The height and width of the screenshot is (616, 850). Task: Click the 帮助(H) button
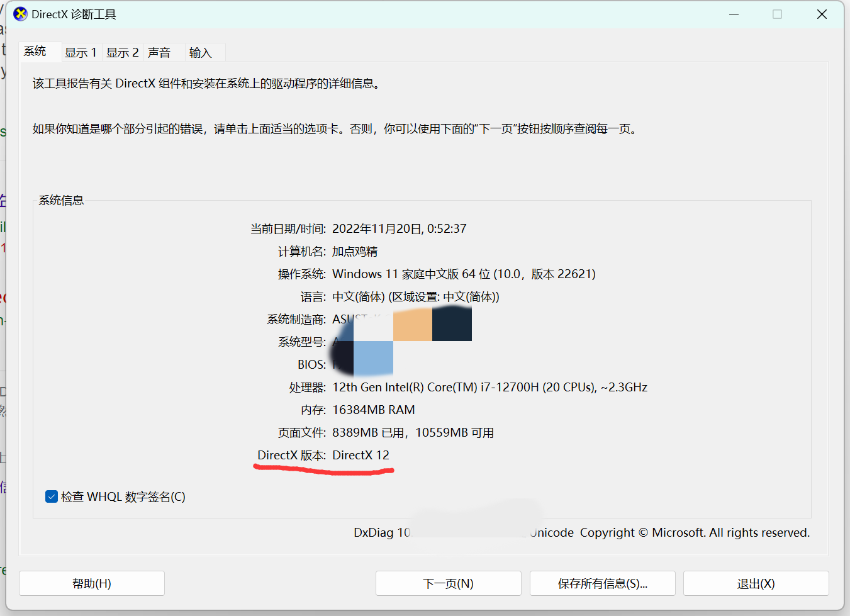92,583
